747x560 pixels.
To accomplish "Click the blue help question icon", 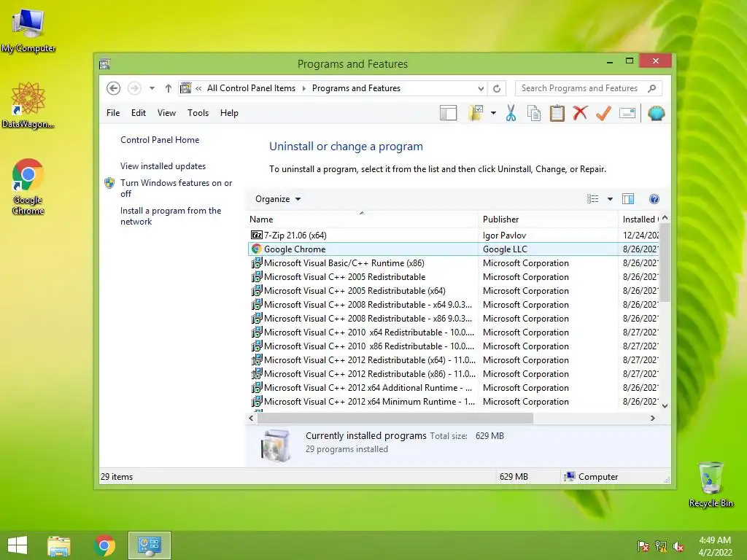I will pos(654,199).
